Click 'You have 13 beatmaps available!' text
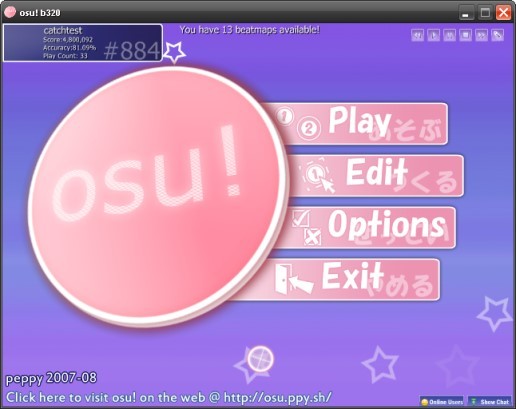This screenshot has height=409, width=516. 250,30
